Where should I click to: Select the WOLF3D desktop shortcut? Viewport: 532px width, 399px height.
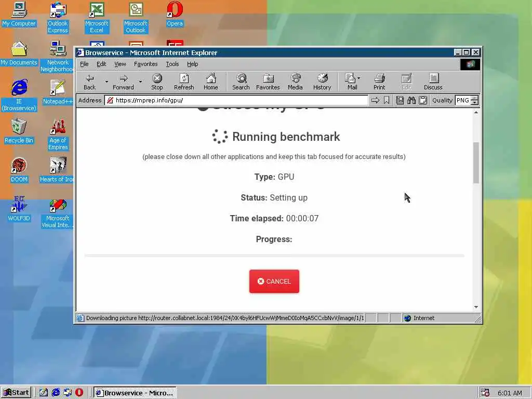tap(19, 209)
